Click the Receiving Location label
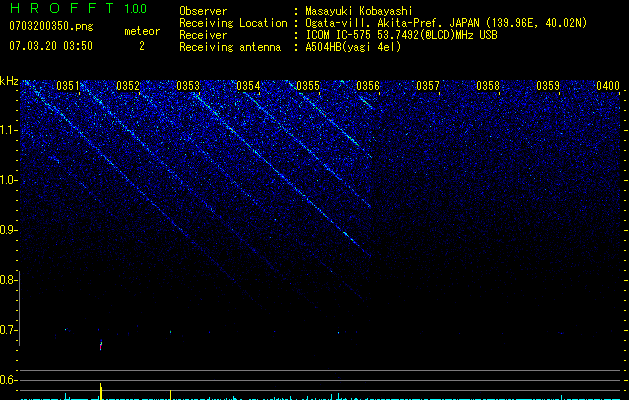The image size is (629, 400). [x=233, y=23]
